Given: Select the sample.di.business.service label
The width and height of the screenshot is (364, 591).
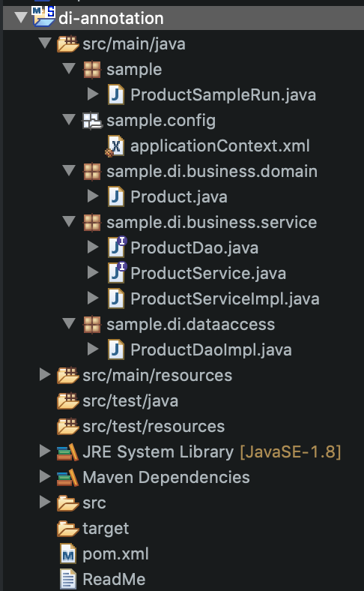Looking at the screenshot, I should 211,223.
